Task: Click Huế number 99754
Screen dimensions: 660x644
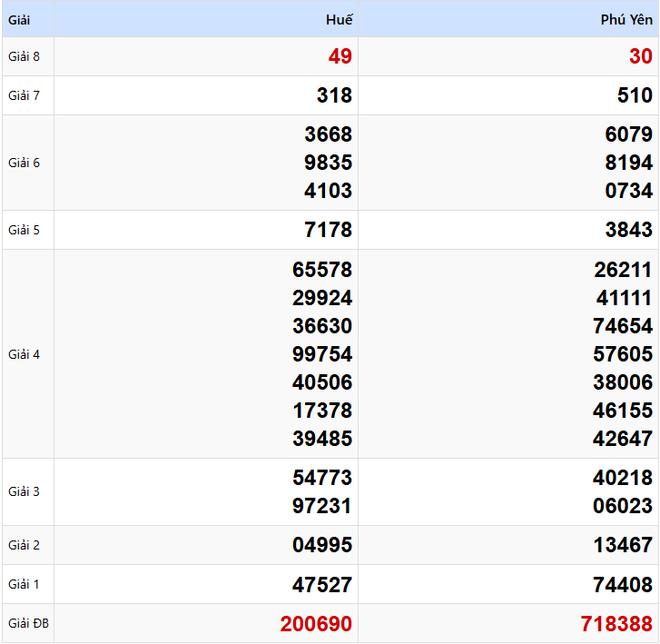Action: point(322,354)
